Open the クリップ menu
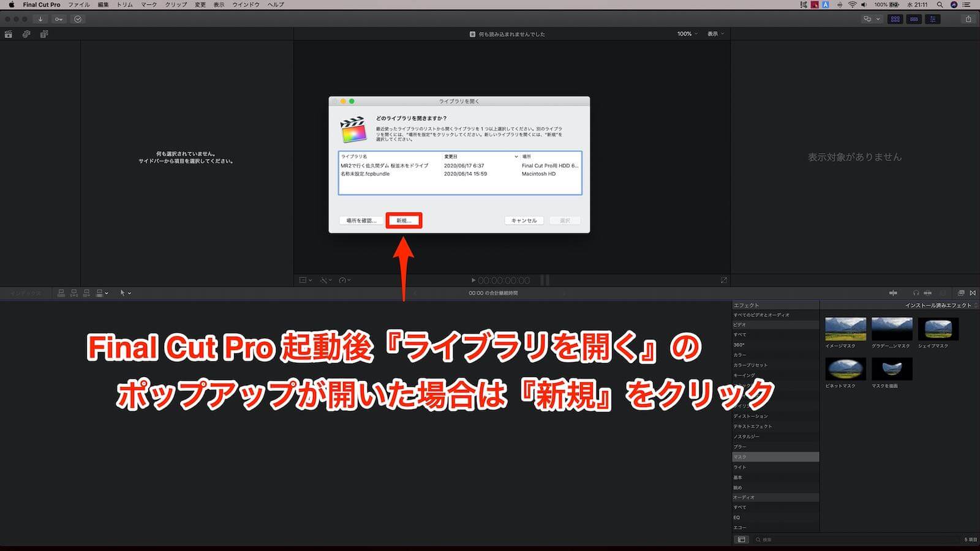The width and height of the screenshot is (980, 551). click(x=176, y=4)
